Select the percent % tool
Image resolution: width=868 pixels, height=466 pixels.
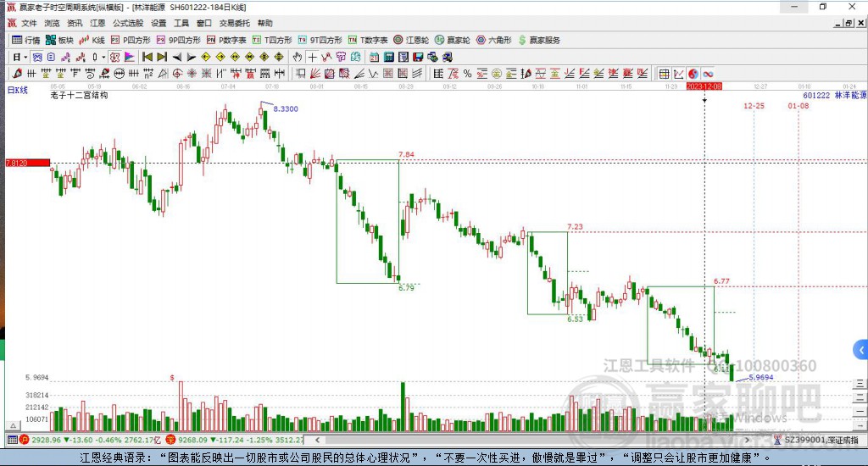pos(468,74)
